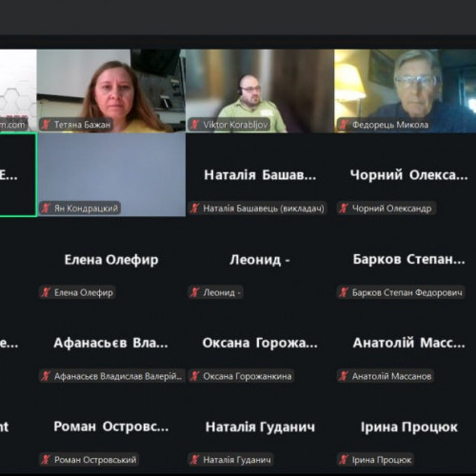The height and width of the screenshot is (476, 476).
Task: Select the green-highlighted active speaker tile
Action: (x=18, y=175)
